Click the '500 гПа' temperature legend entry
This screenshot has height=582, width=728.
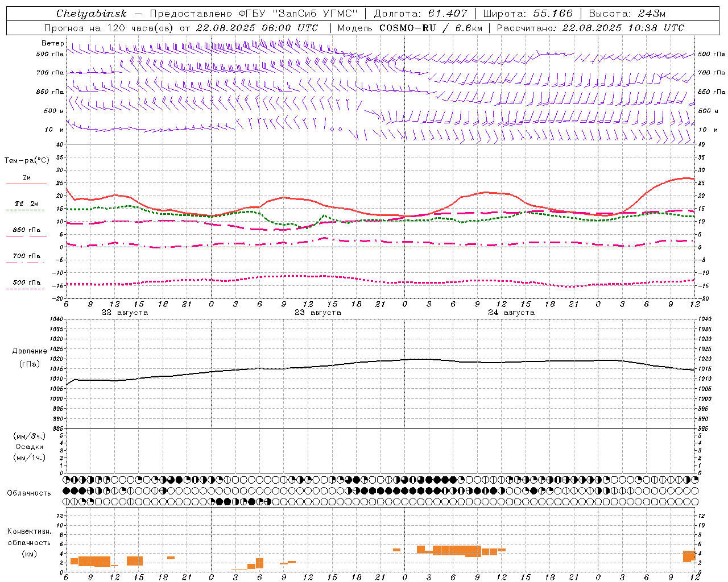point(26,282)
